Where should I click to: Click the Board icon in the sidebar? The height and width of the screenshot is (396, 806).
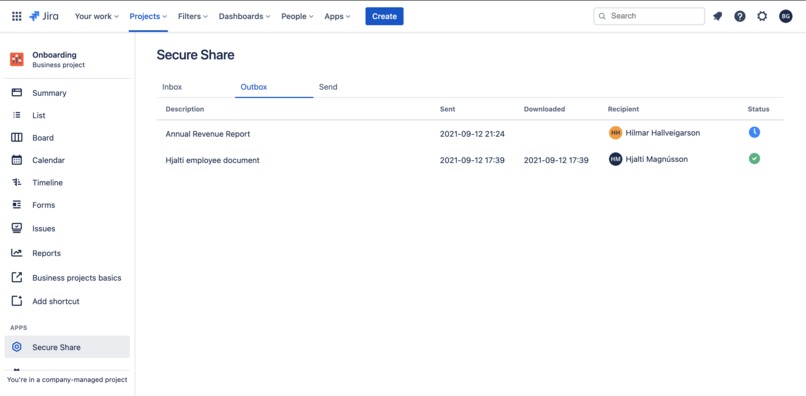tap(17, 137)
